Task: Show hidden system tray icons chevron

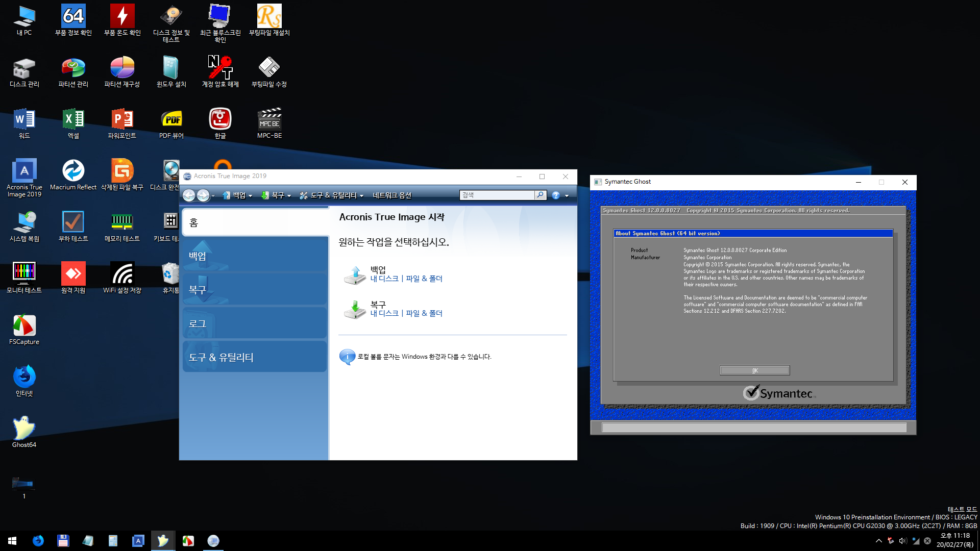Action: pos(878,541)
